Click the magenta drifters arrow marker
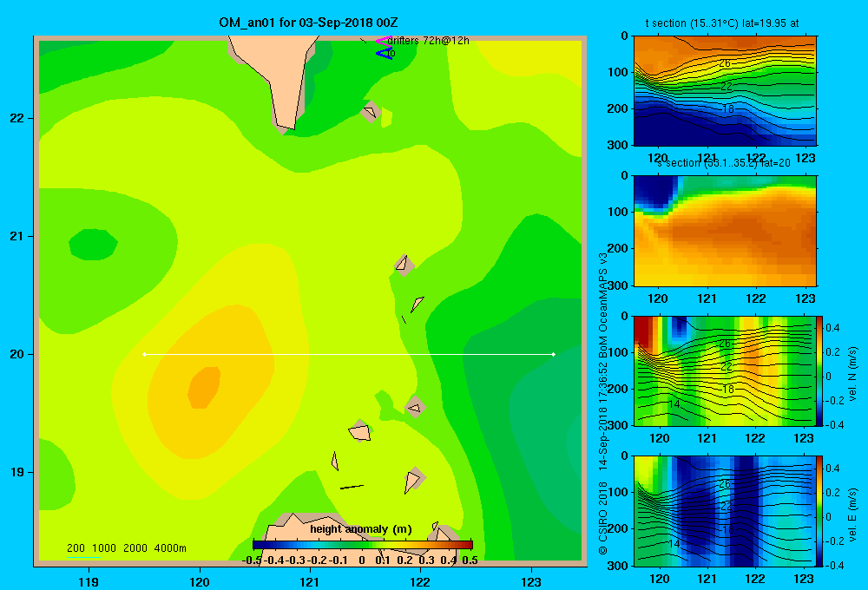This screenshot has width=868, height=590. (383, 41)
